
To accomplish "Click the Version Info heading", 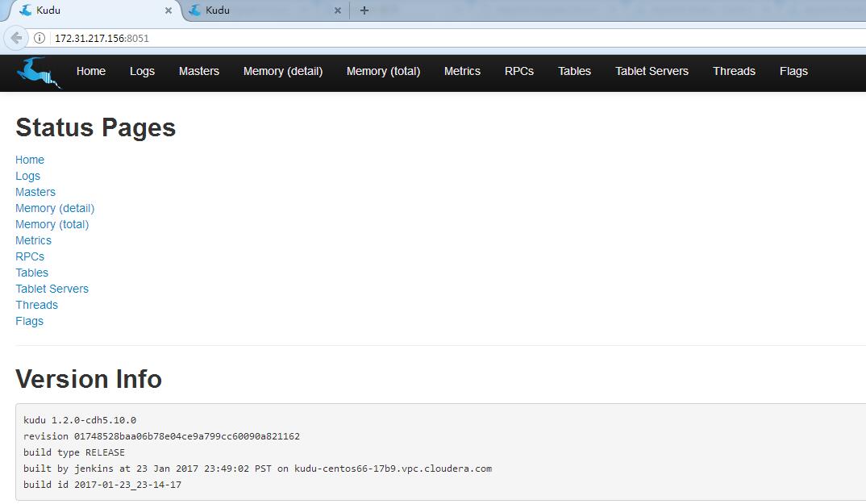I will pyautogui.click(x=89, y=379).
